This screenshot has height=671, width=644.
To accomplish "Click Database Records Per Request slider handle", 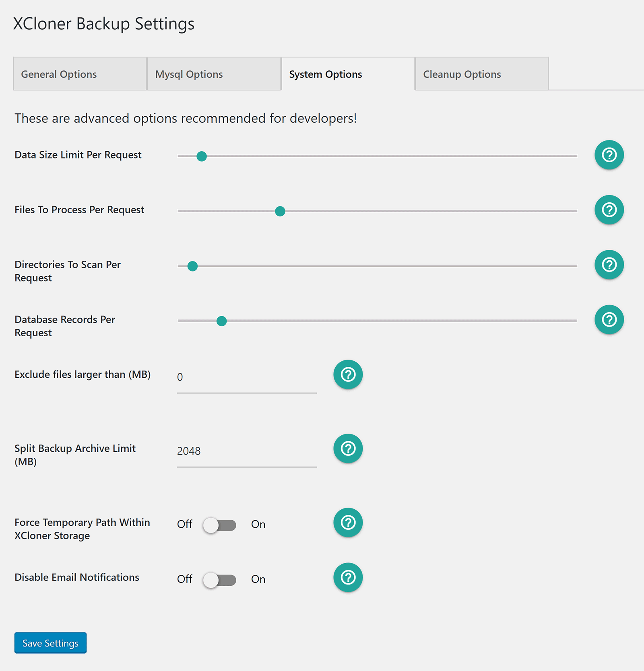I will pos(221,321).
